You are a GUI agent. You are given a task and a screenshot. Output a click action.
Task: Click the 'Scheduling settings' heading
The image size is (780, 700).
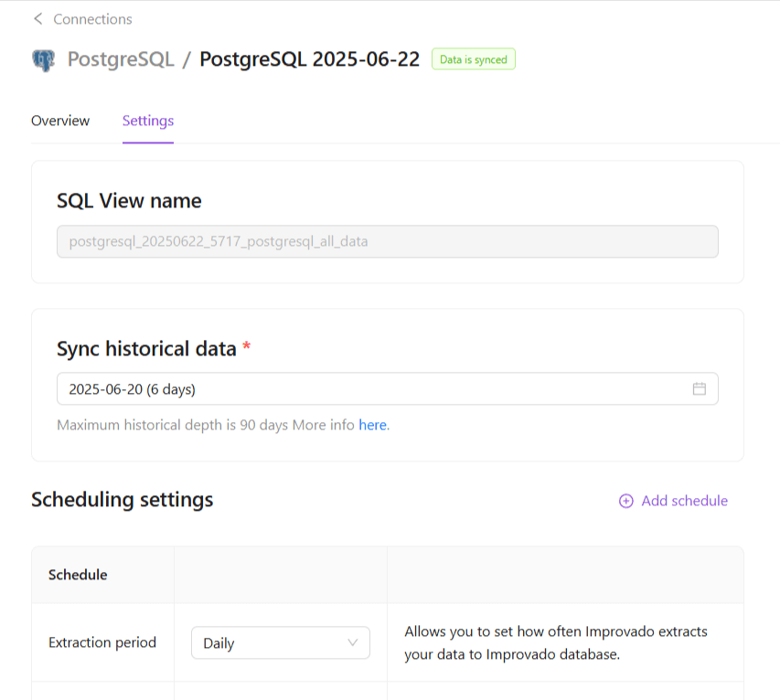(x=123, y=500)
